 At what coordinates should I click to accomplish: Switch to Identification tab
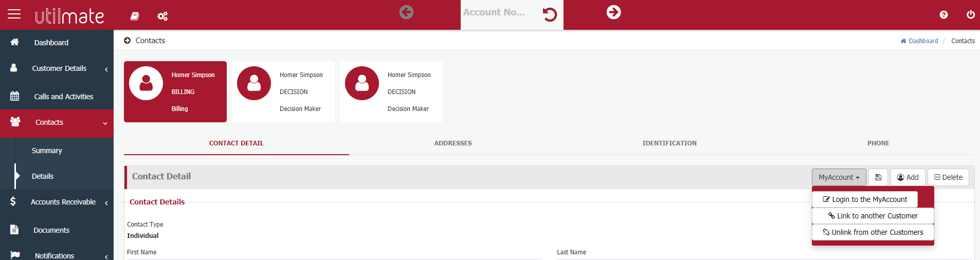669,143
